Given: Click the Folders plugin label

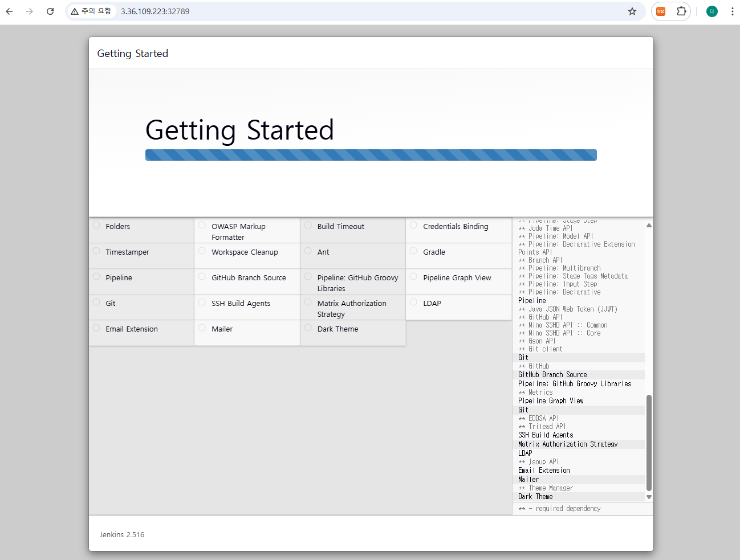Looking at the screenshot, I should 118,226.
